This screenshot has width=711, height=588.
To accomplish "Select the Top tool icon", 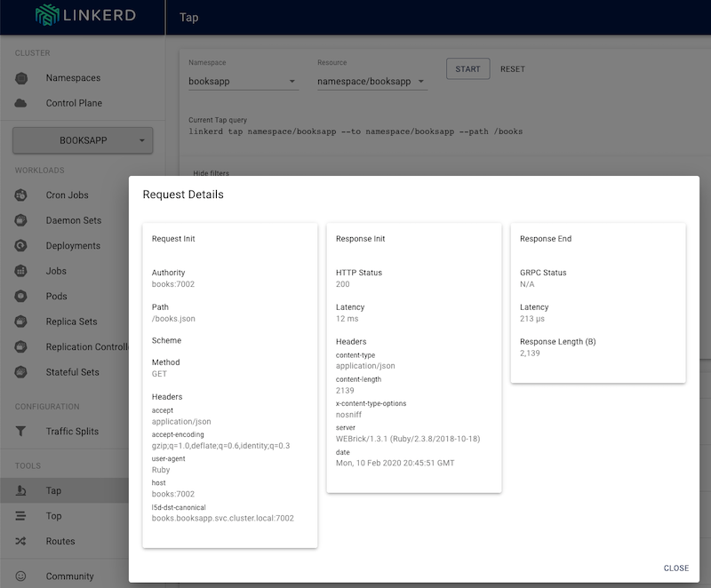I will 20,515.
